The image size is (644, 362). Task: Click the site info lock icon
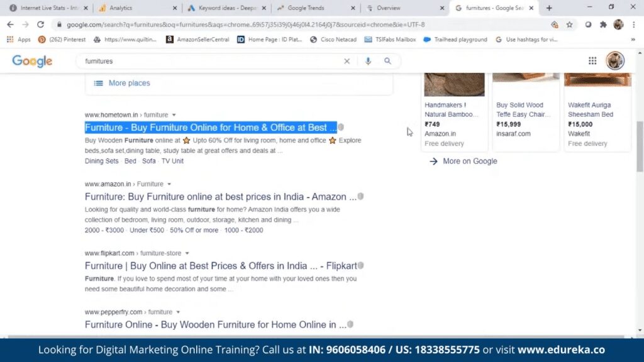[59, 25]
